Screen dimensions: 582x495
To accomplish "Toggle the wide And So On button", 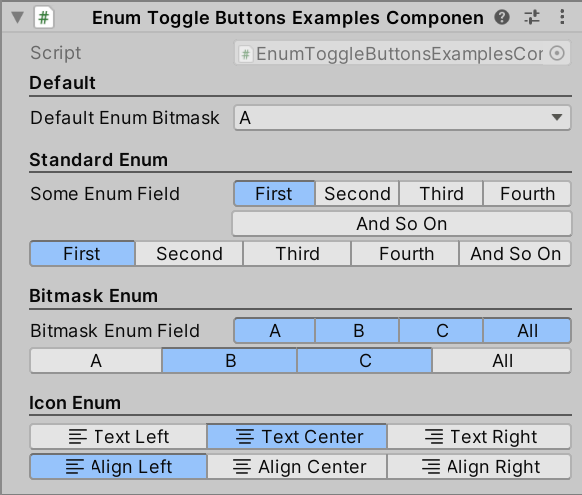I will tap(402, 224).
